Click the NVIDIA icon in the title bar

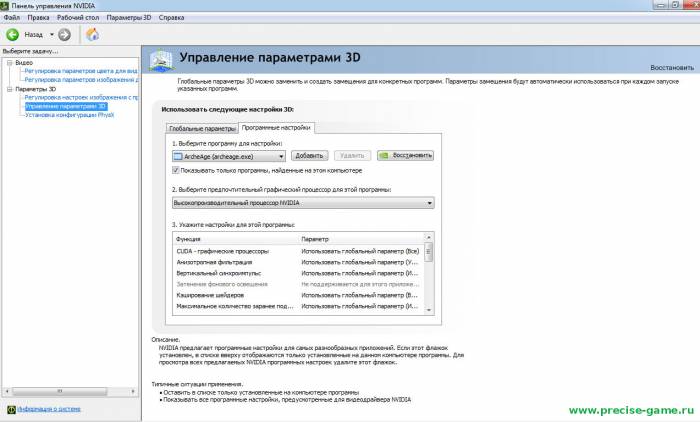click(x=7, y=6)
